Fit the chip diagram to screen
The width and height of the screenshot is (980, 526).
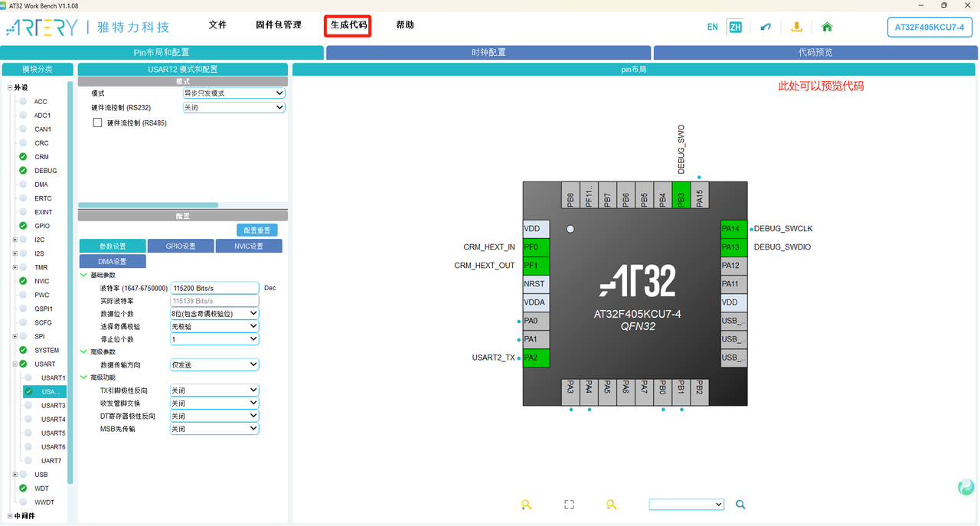pos(569,505)
